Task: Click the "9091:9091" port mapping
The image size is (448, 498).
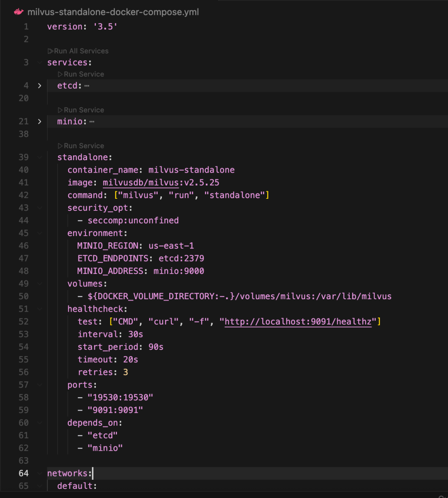Action: pyautogui.click(x=115, y=410)
